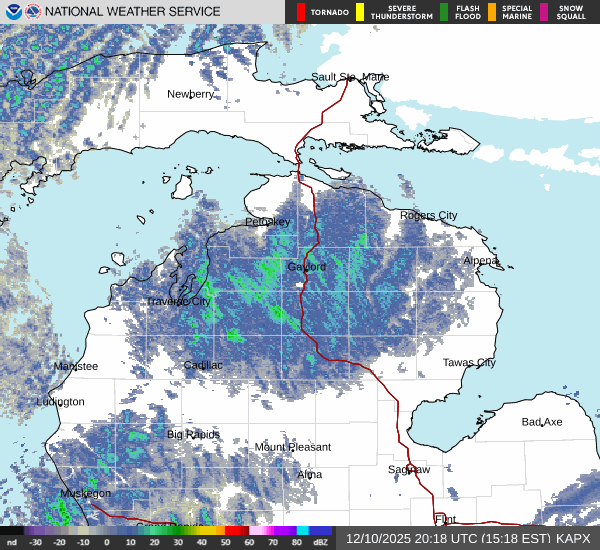Click the magenta Snow Squall legend box
This screenshot has height=550, width=600.
(x=544, y=12)
